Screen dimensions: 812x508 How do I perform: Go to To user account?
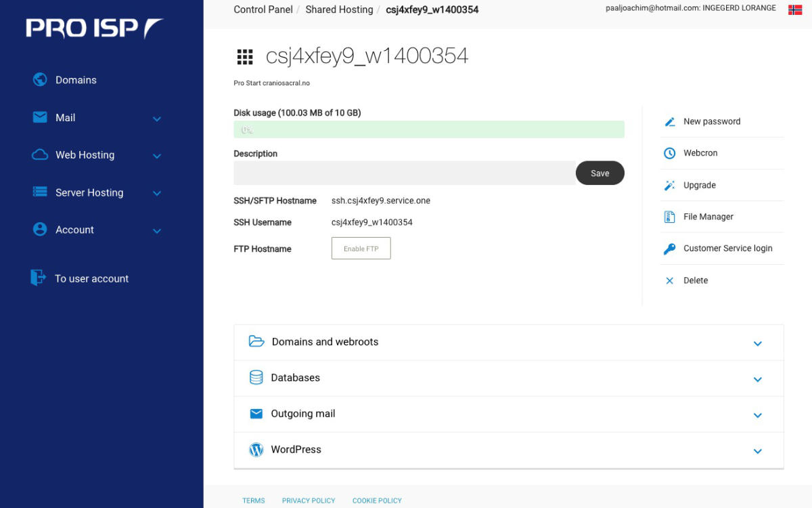click(91, 278)
